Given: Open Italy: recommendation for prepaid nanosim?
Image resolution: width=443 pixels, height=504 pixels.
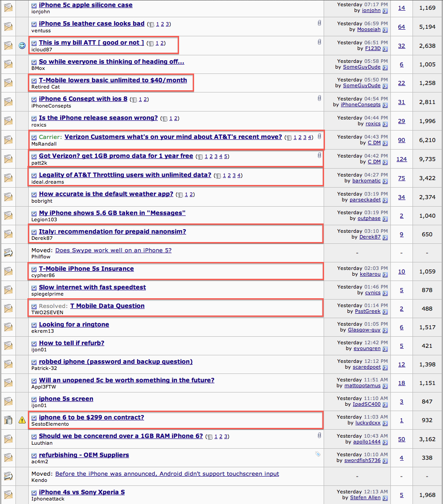Looking at the screenshot, I should (112, 231).
